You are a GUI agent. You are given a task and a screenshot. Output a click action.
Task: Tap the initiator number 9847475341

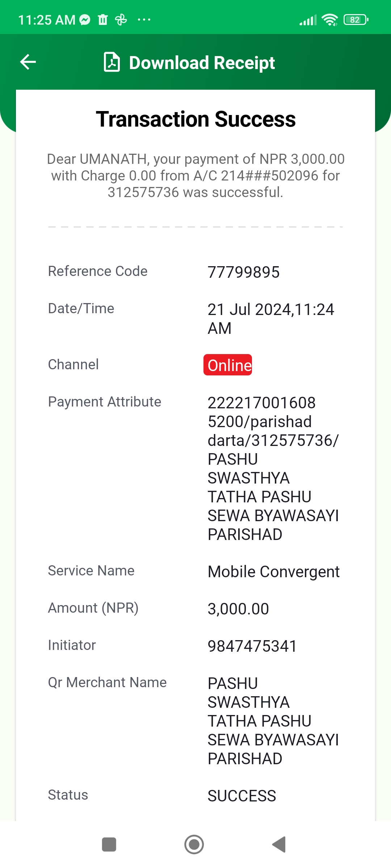pyautogui.click(x=252, y=646)
